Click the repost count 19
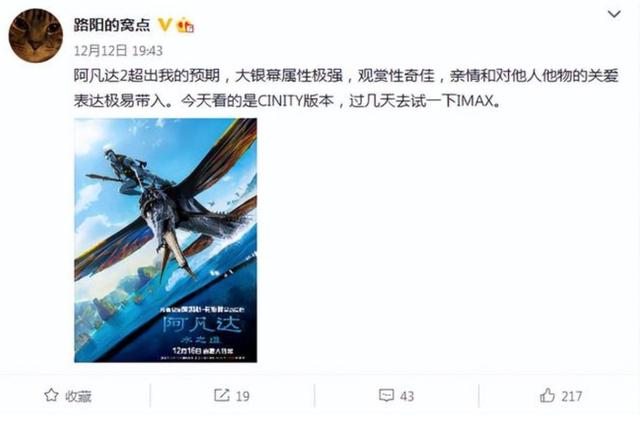 click(242, 396)
